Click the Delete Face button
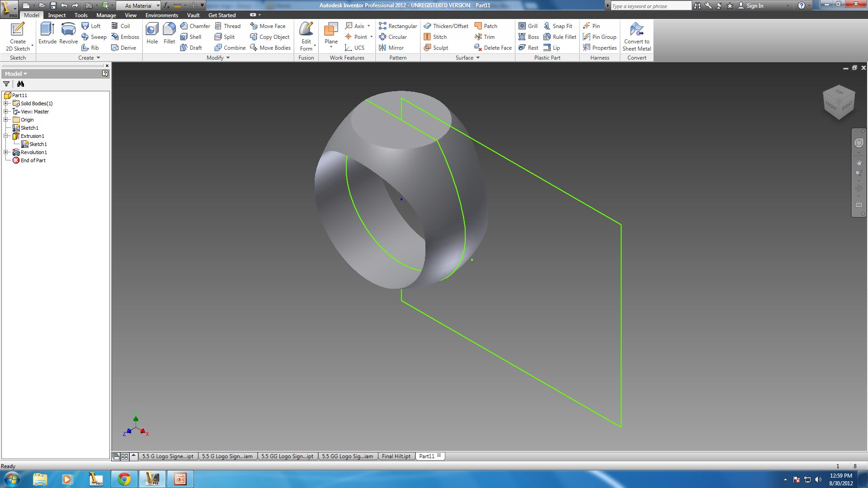Image resolution: width=868 pixels, height=488 pixels. (493, 48)
